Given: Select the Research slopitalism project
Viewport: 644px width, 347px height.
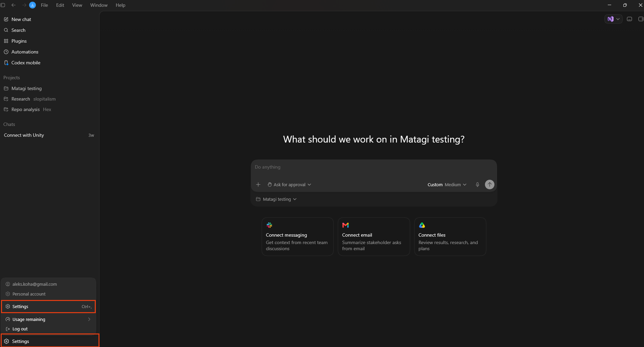Looking at the screenshot, I should [49, 99].
